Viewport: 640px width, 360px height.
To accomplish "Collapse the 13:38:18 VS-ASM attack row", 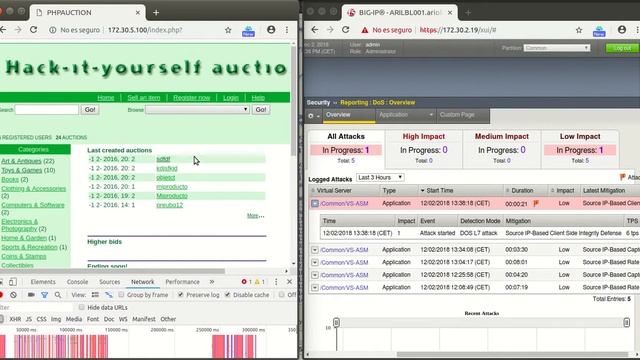I will point(315,203).
